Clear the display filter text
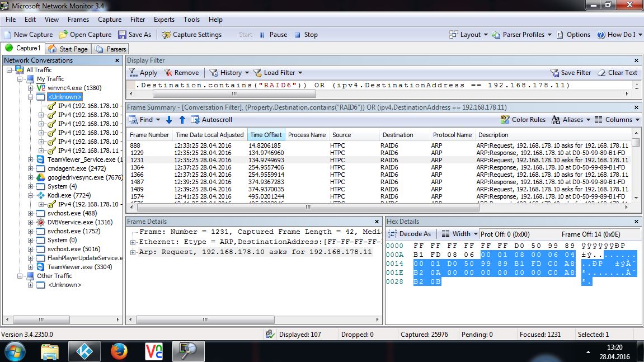 [617, 73]
